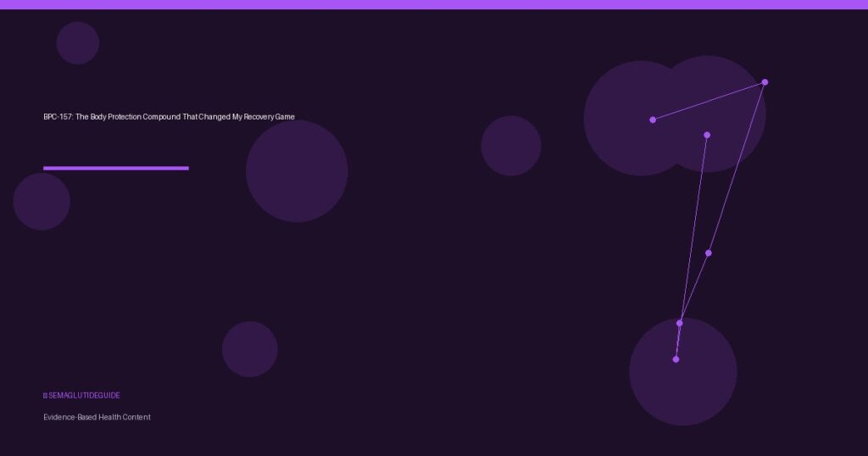Click small square icon before SEMAGLUTIDEGUIDE
Image resolution: width=868 pixels, height=456 pixels.
tap(45, 396)
